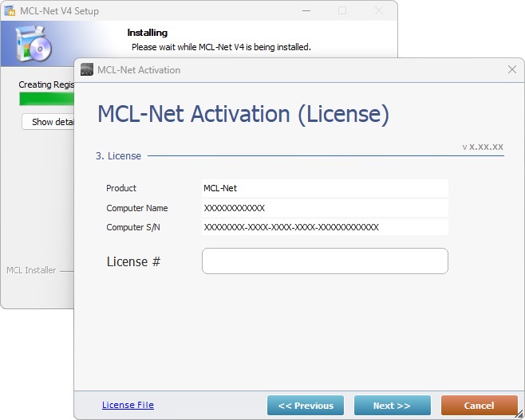Viewport: 525px width, 420px height.
Task: Click the resize grip of Activation dialog
Action: (x=519, y=414)
